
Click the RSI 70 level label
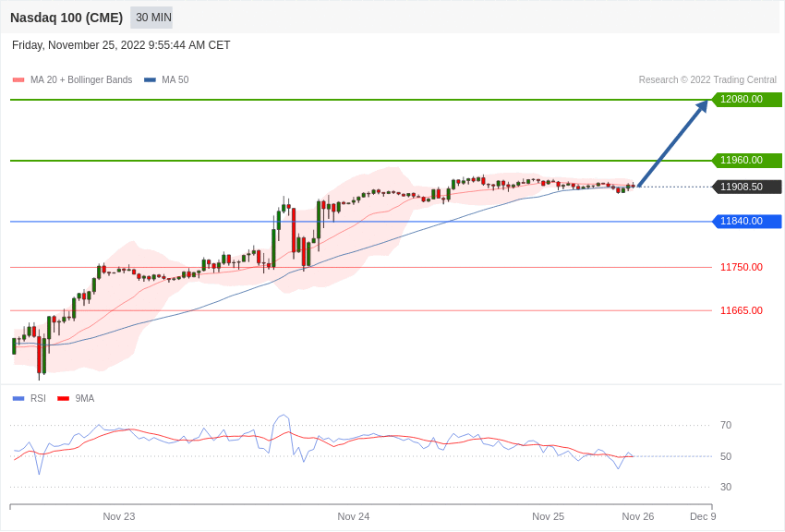725,426
